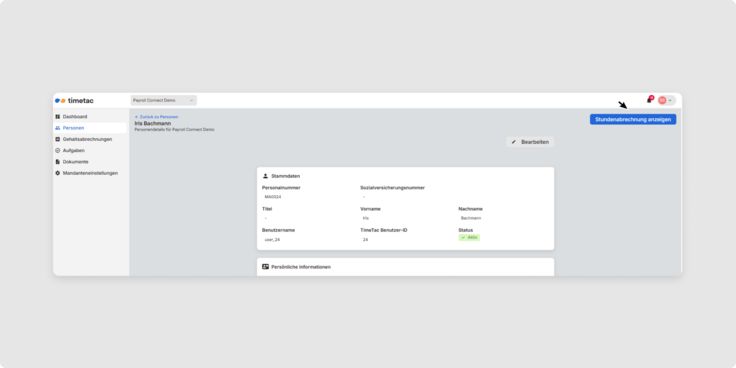
Task: Select Personen in sidebar
Action: click(x=90, y=128)
